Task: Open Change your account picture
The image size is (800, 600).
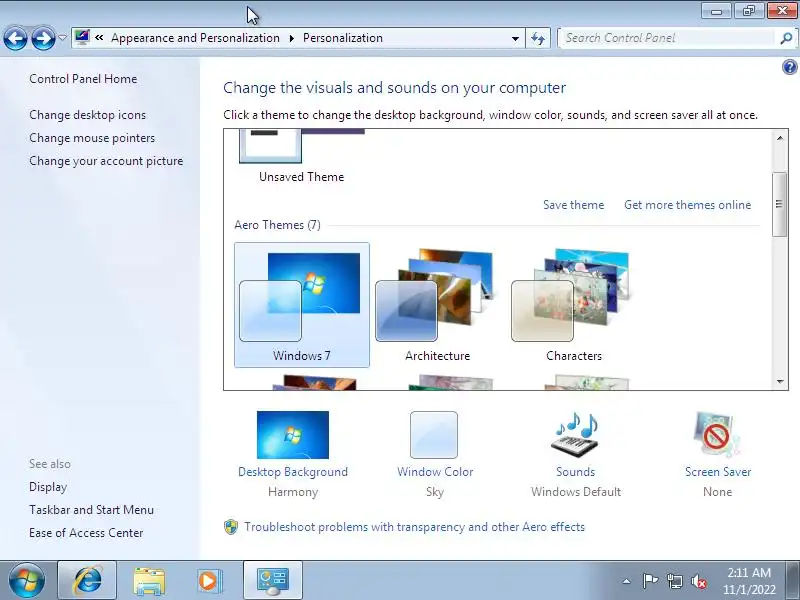Action: coord(106,161)
